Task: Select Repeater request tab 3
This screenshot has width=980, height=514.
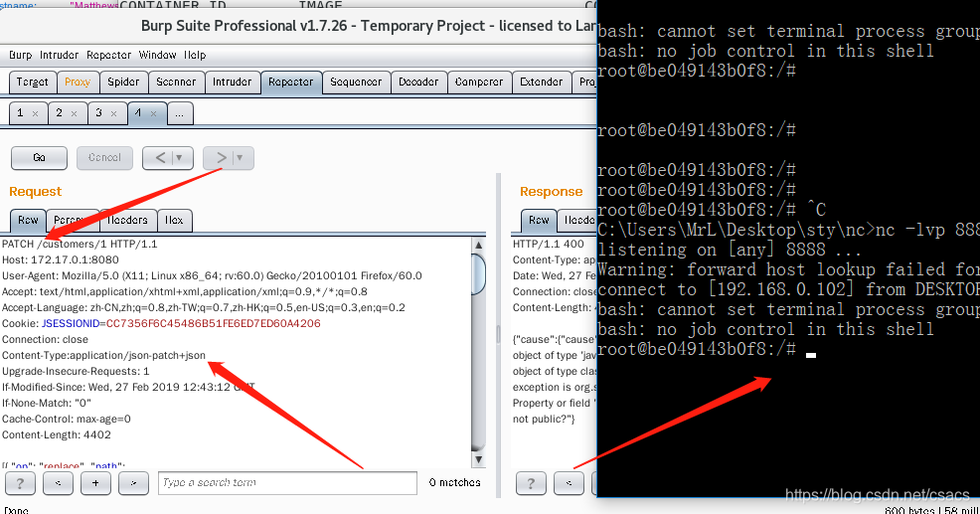Action: 98,113
